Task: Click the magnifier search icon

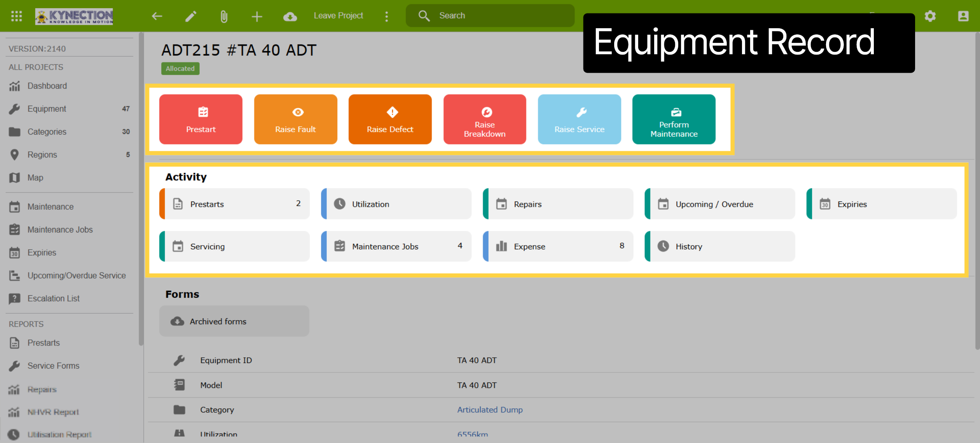Action: pyautogui.click(x=424, y=16)
